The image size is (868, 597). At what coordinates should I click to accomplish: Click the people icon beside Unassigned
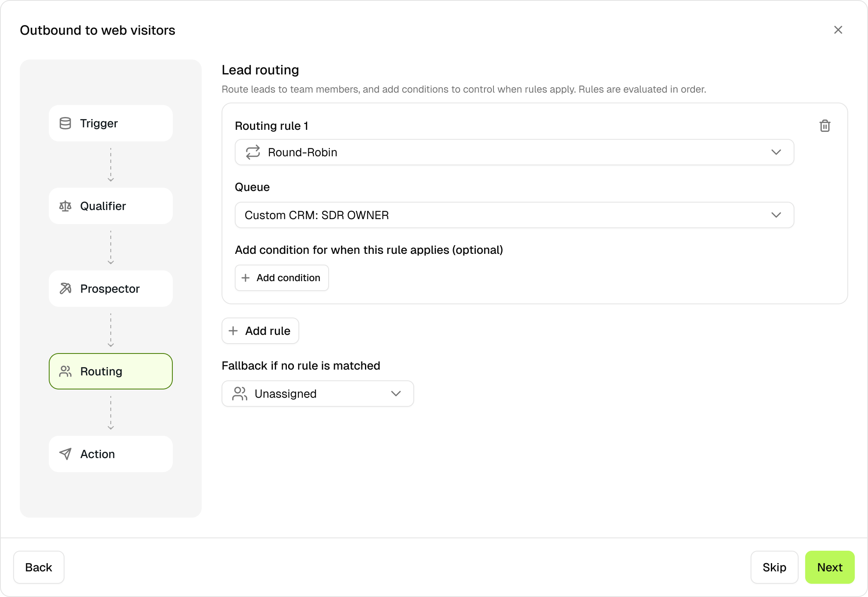click(x=240, y=394)
